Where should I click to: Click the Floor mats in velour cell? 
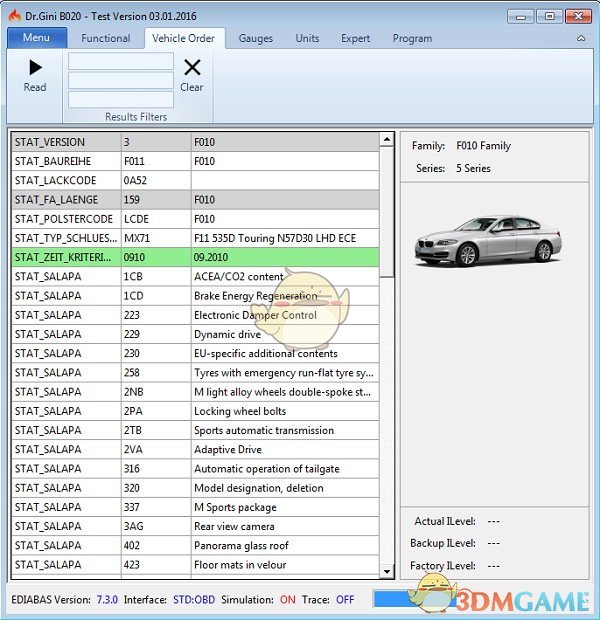[x=285, y=565]
